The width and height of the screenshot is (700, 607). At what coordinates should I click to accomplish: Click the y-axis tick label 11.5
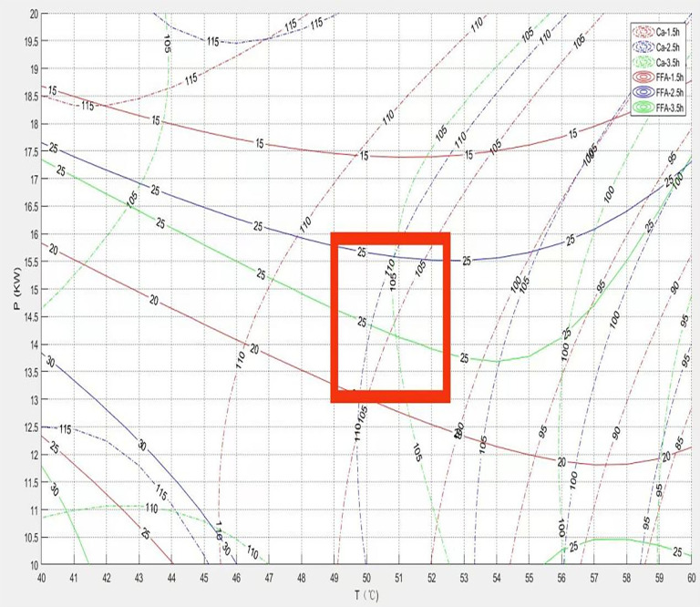[31, 482]
